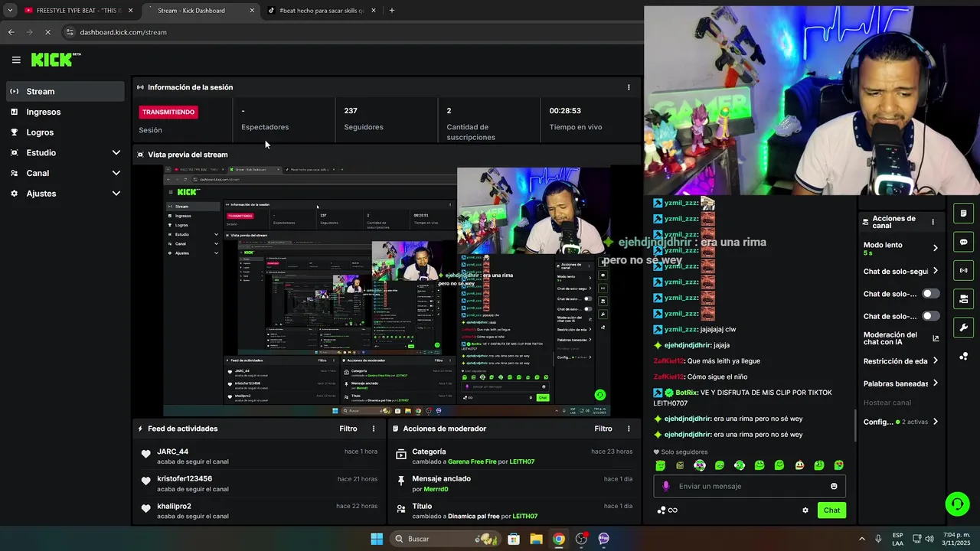The image size is (980, 551).
Task: Open the green support headset button
Action: click(957, 504)
